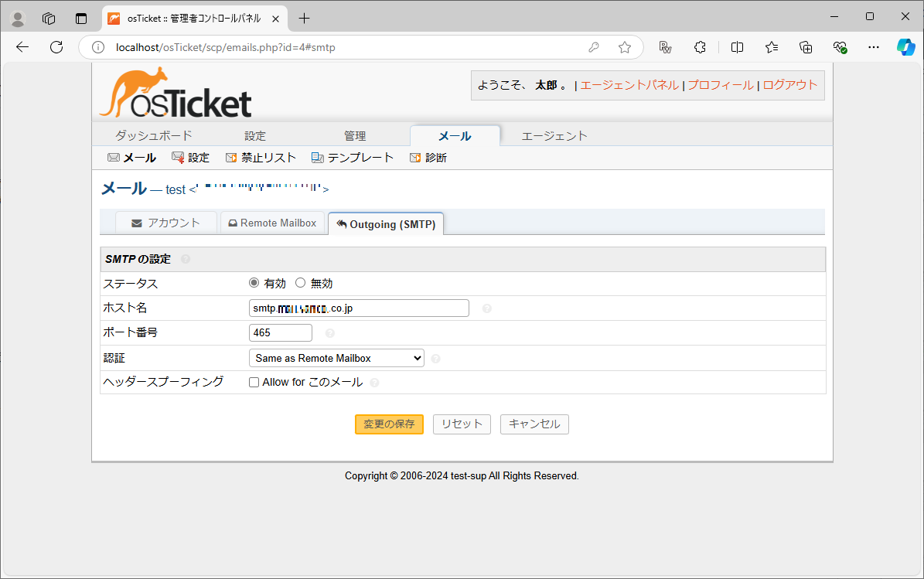Click the ログアウト link
Viewport: 924px width, 579px height.
point(790,85)
